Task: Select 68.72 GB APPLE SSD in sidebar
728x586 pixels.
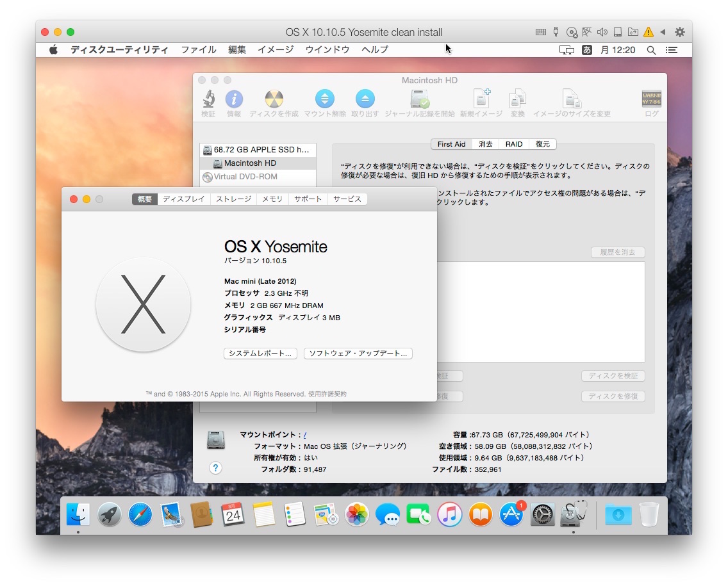Action: click(258, 150)
